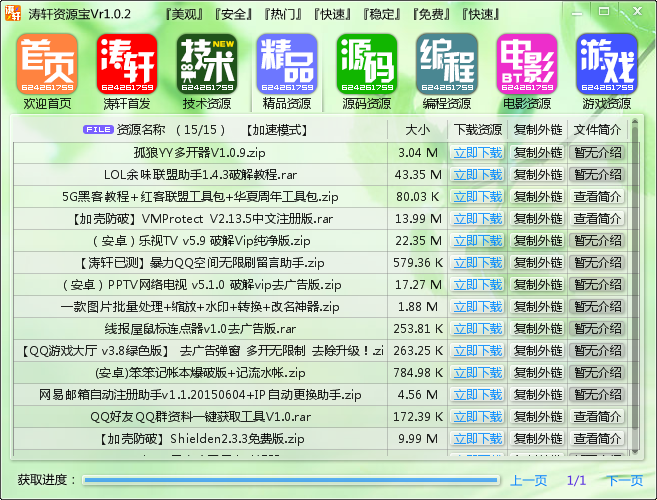The width and height of the screenshot is (657, 500).
Task: Click the resource list vertical scrollbar
Action: point(634,287)
